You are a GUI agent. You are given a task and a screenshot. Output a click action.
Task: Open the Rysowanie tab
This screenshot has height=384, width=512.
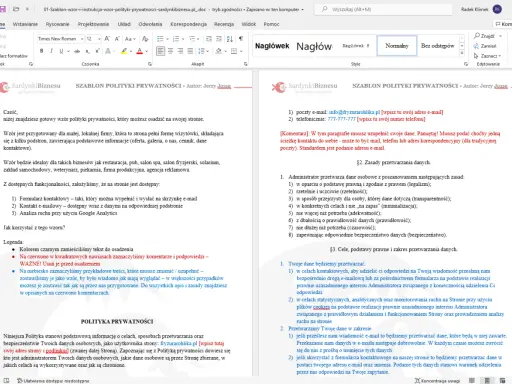57,24
